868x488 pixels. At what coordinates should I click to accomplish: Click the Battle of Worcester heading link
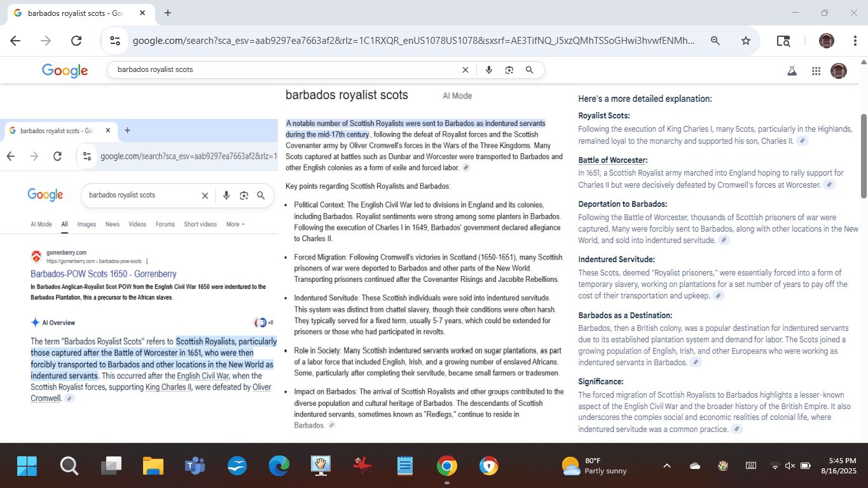coord(612,160)
